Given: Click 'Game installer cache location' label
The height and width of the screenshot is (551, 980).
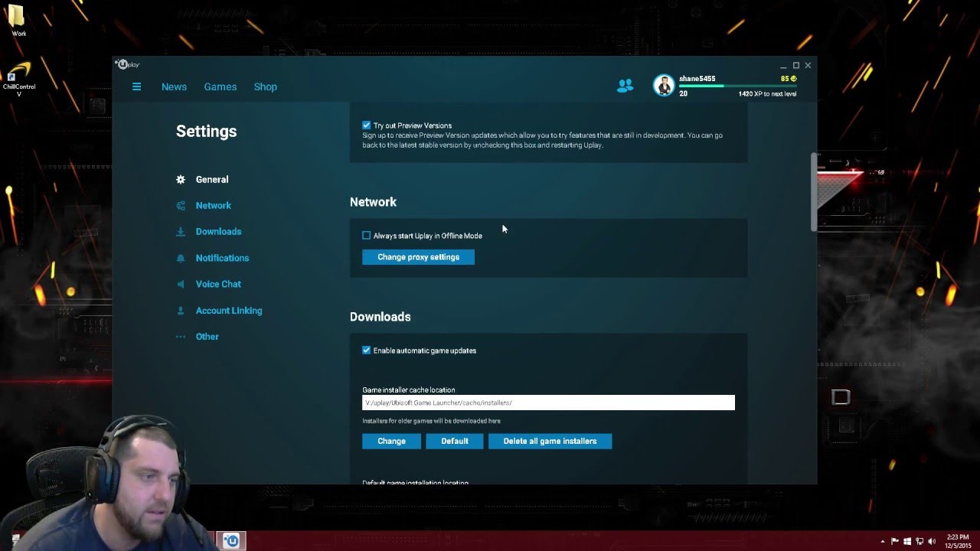Looking at the screenshot, I should click(408, 390).
